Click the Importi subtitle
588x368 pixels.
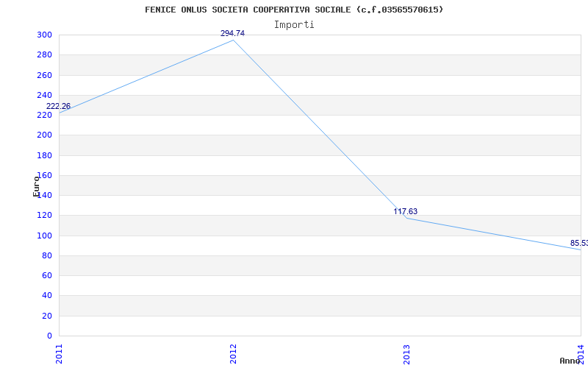pos(294,25)
